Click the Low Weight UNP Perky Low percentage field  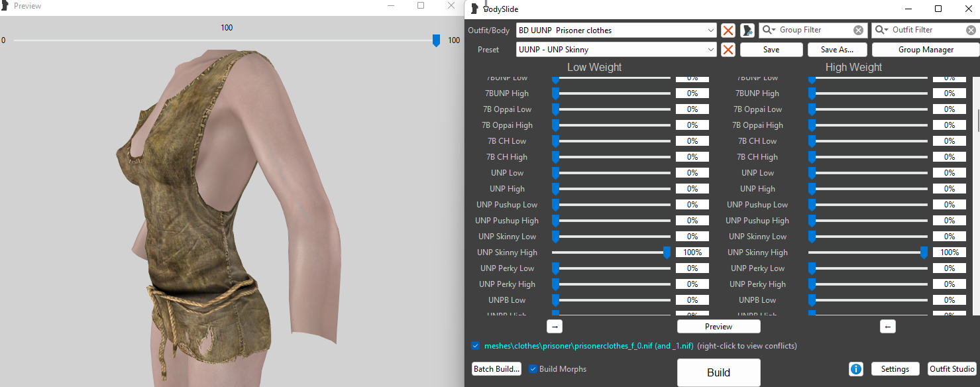tap(692, 268)
